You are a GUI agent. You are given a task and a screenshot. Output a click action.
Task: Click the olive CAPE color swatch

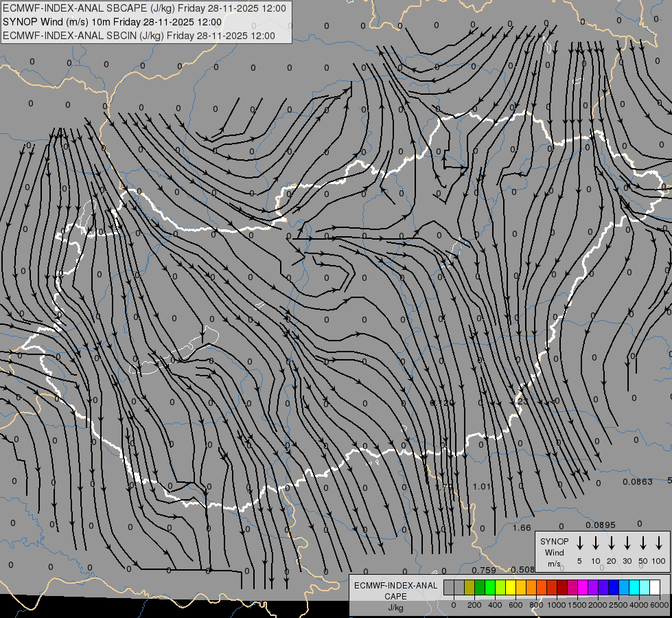[x=470, y=587]
